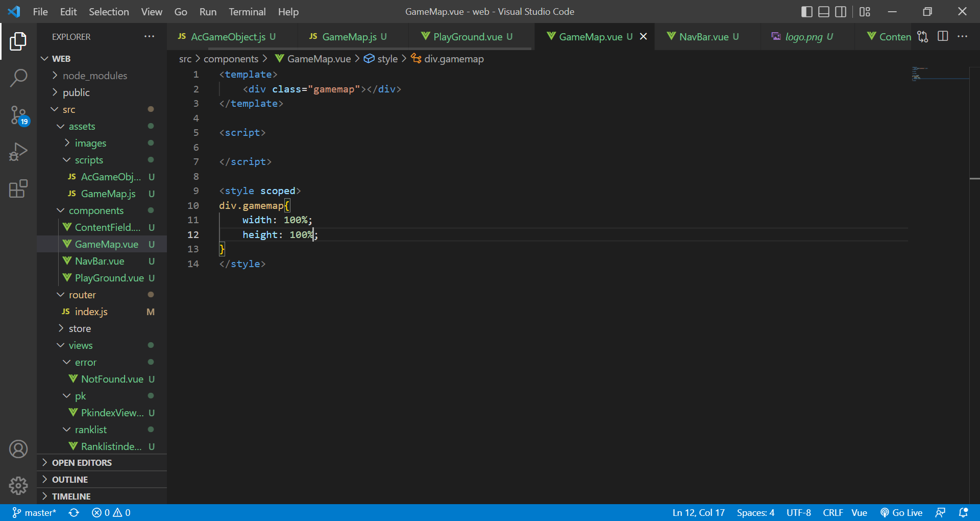Click line number 5 in gutter

196,132
